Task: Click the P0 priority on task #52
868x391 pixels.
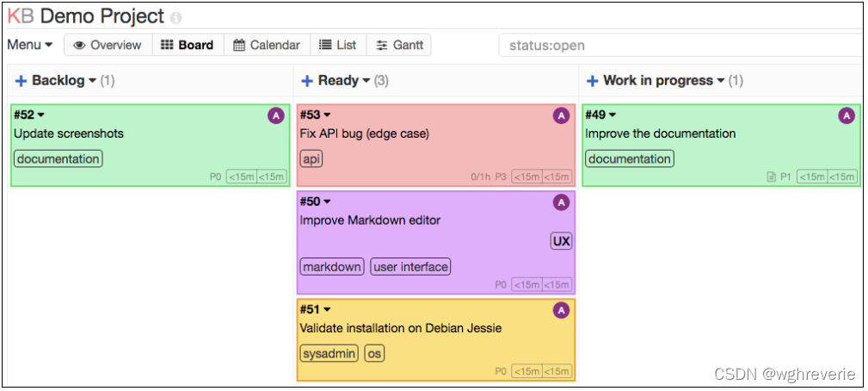Action: click(x=215, y=177)
